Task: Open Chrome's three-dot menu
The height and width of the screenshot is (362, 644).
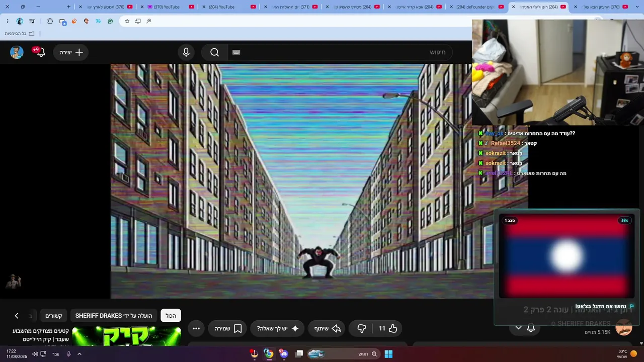Action: 8,21
